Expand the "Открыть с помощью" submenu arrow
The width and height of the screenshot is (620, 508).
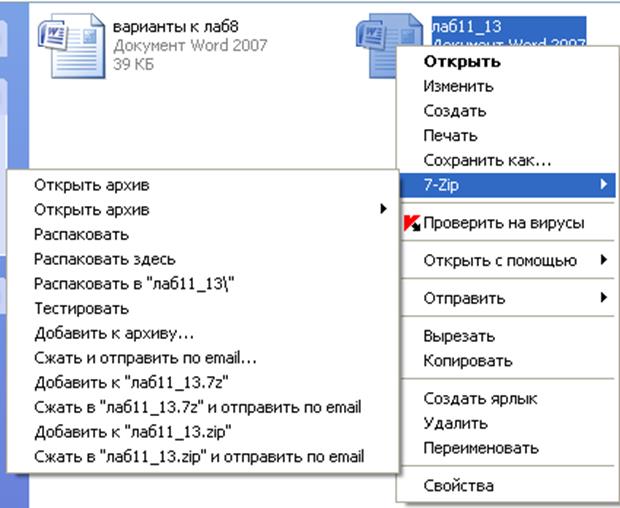(603, 261)
